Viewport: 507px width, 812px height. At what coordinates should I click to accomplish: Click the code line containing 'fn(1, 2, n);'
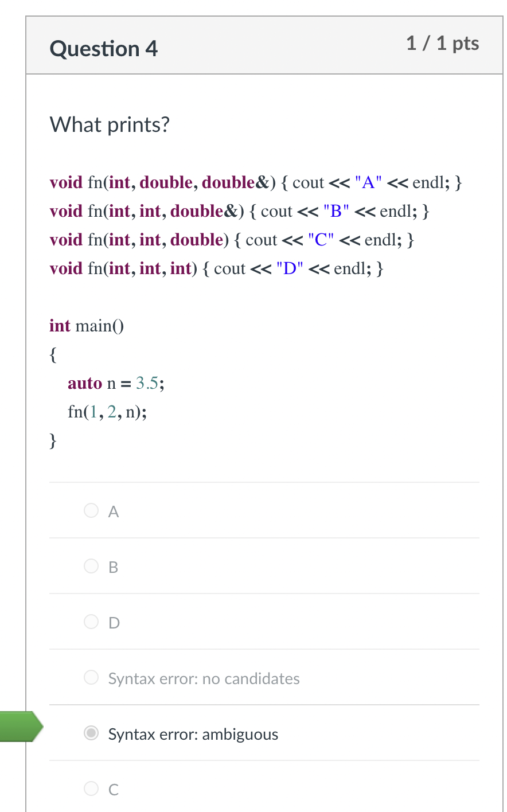(108, 412)
